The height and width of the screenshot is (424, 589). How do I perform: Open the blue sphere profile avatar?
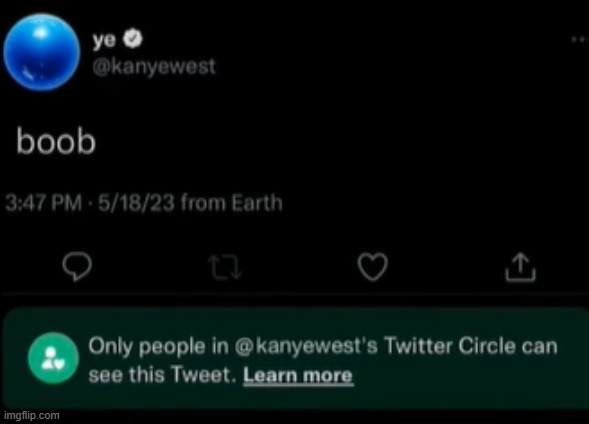pos(42,52)
